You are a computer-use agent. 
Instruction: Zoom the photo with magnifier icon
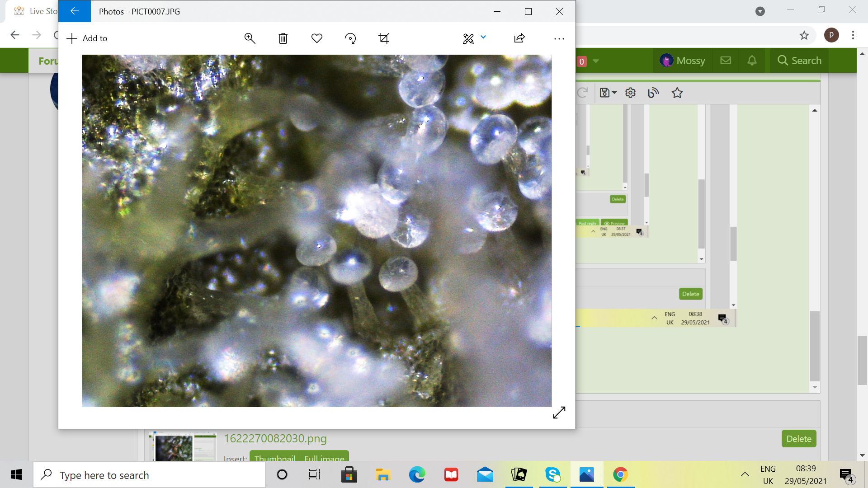tap(250, 38)
